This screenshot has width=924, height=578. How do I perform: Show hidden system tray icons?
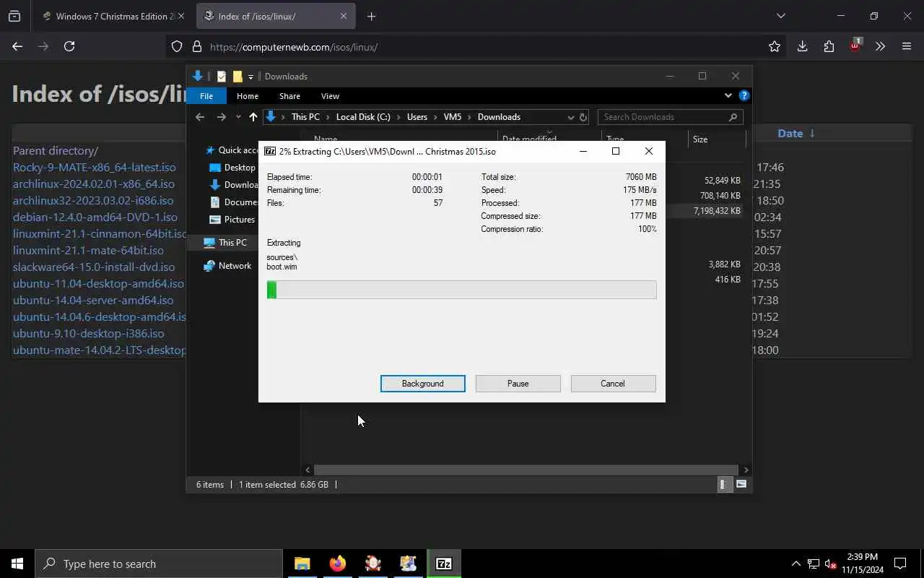(x=796, y=564)
